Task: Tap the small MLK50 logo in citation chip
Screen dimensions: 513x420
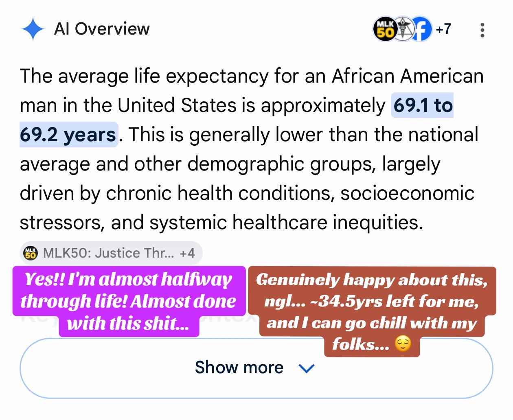Action: click(x=31, y=253)
